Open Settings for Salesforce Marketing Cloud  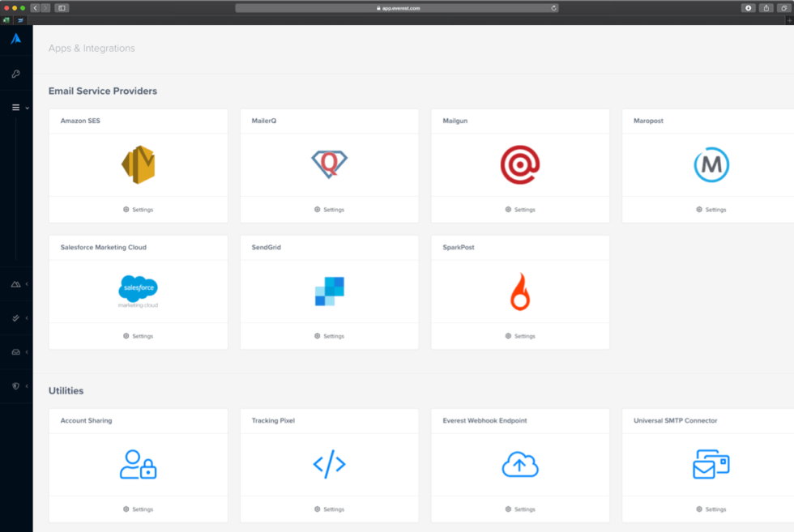pyautogui.click(x=138, y=336)
